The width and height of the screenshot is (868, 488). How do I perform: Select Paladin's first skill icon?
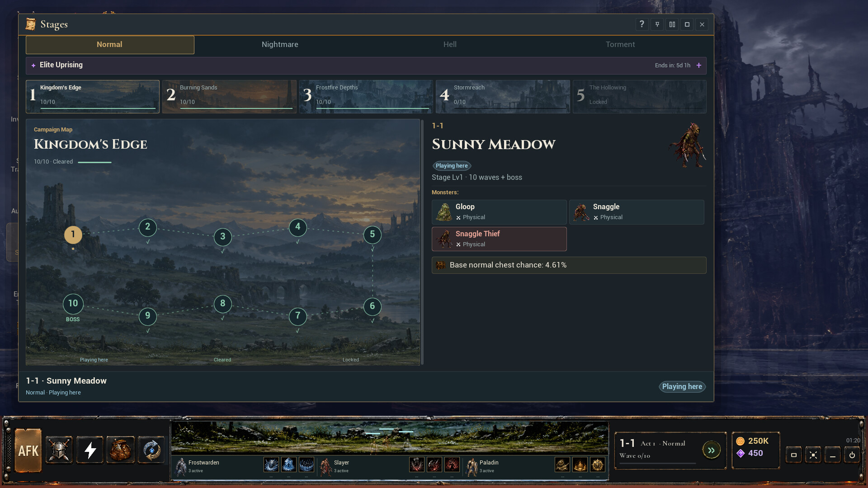click(x=562, y=465)
